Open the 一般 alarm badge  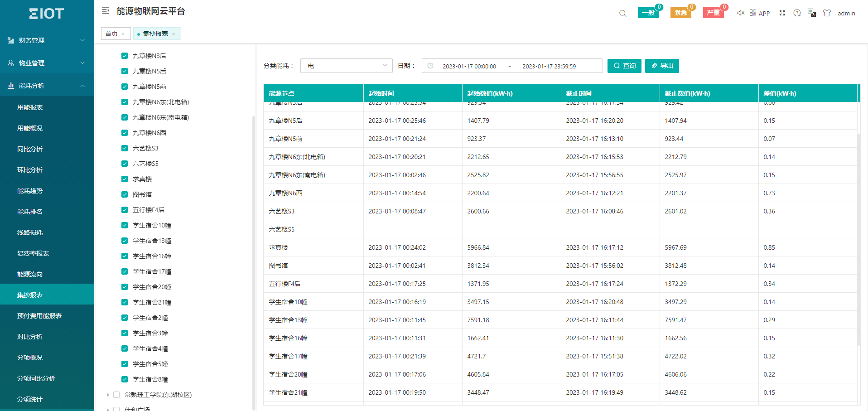(648, 13)
